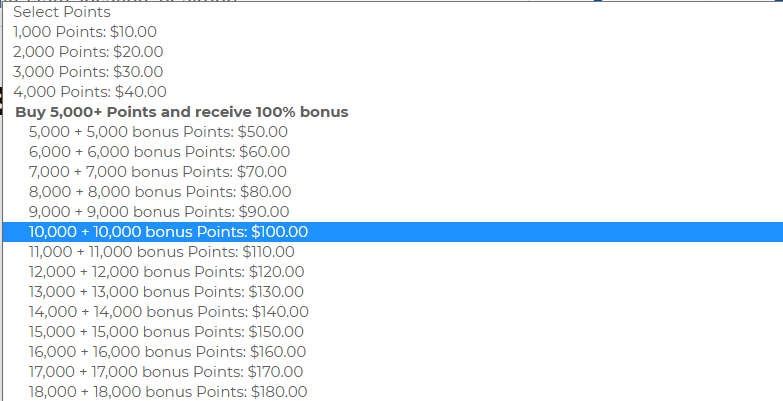Image resolution: width=783 pixels, height=401 pixels.
Task: Pick 13,000 + 13,000 bonus Points option
Action: click(167, 292)
